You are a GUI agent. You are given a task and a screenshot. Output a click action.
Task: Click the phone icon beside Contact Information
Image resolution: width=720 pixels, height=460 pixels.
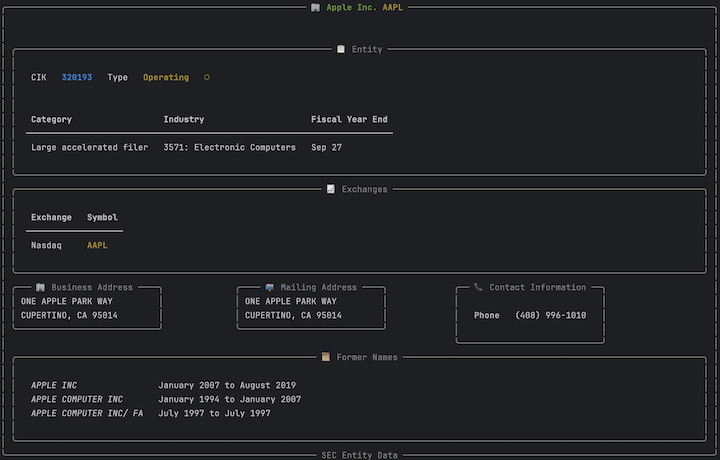click(478, 287)
